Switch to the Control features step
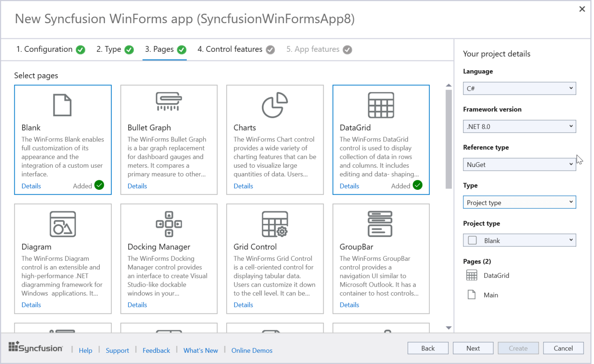This screenshot has height=364, width=594. [x=230, y=49]
